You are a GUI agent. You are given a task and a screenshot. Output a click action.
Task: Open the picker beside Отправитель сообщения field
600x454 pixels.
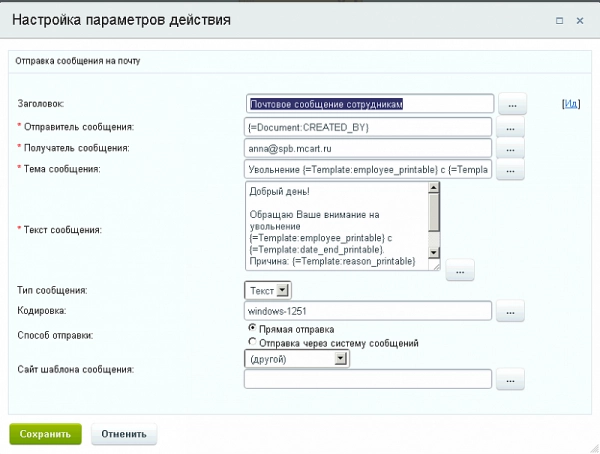[x=511, y=127]
